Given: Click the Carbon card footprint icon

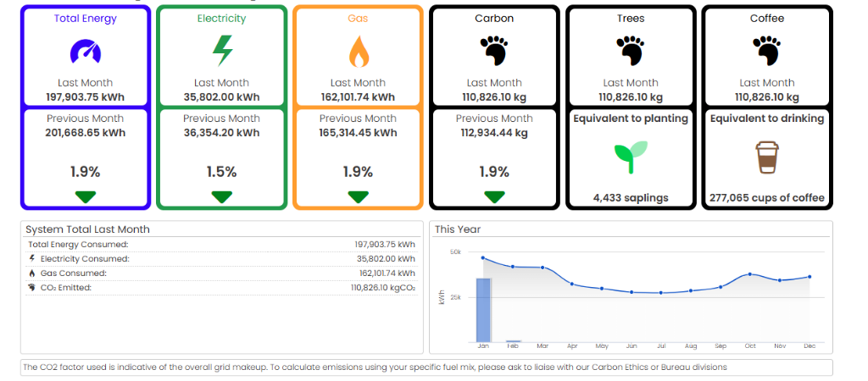Looking at the screenshot, I should click(x=494, y=51).
